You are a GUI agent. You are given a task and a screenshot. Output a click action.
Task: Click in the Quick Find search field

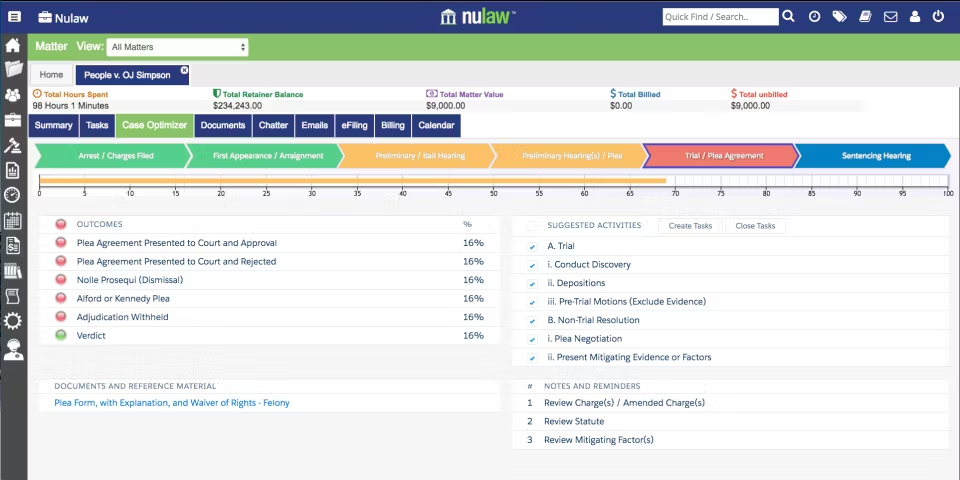[x=721, y=17]
